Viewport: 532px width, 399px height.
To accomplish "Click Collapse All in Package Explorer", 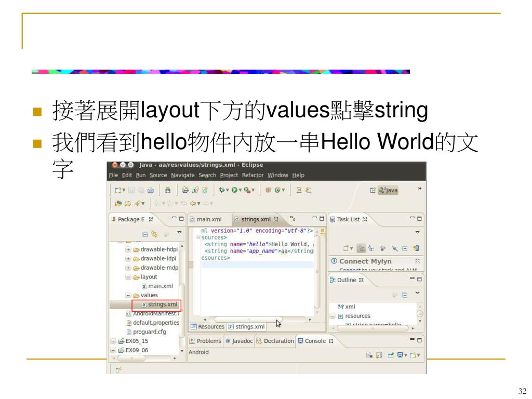I will point(145,234).
